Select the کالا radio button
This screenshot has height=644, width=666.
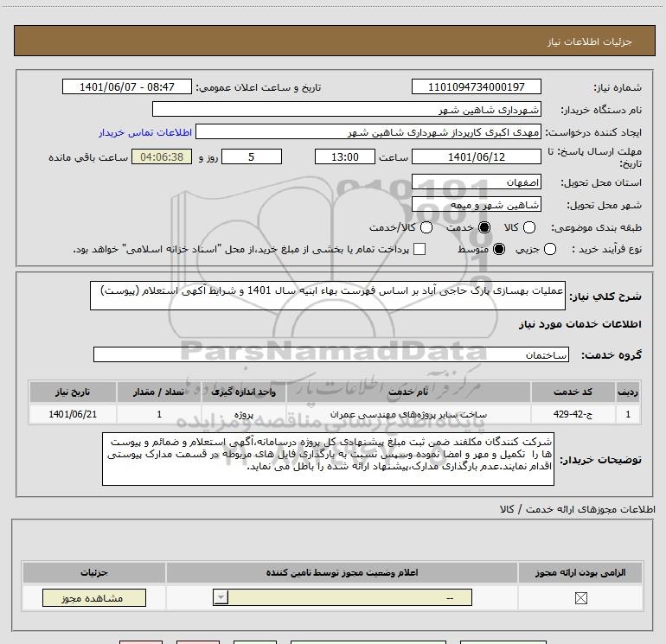click(528, 227)
